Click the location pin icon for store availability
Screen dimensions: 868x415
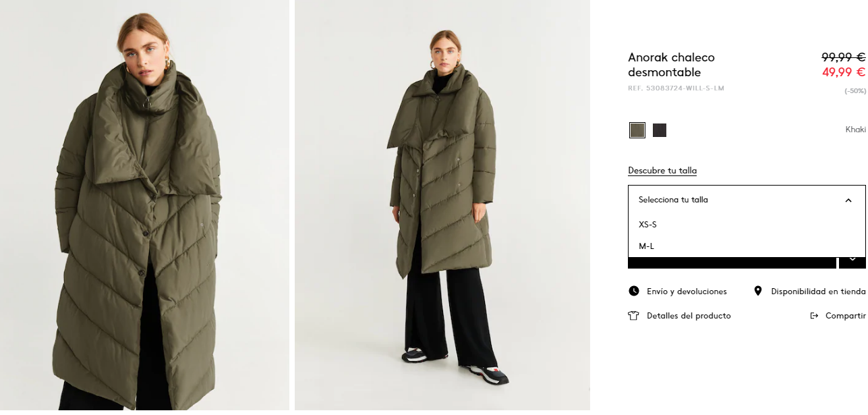[x=758, y=291]
